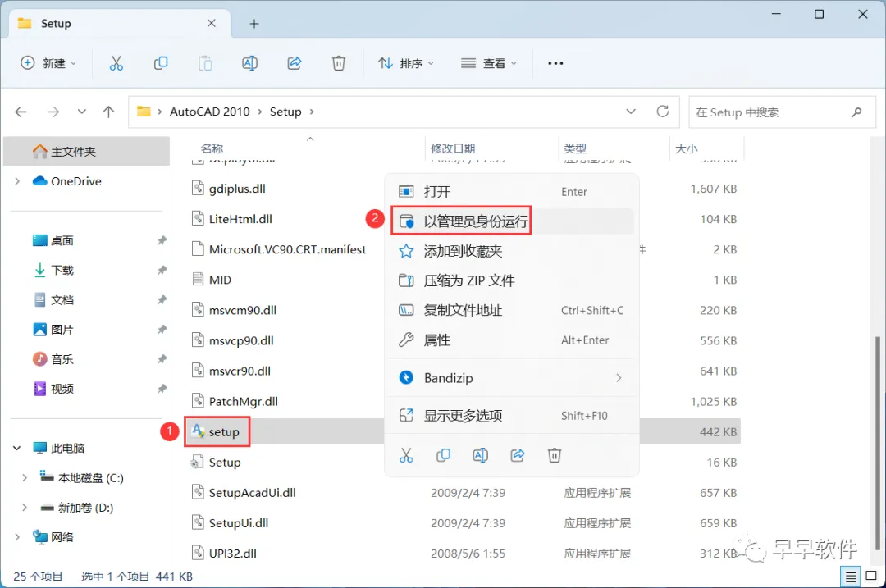Click the Copy icon in the toolbar

tap(161, 63)
